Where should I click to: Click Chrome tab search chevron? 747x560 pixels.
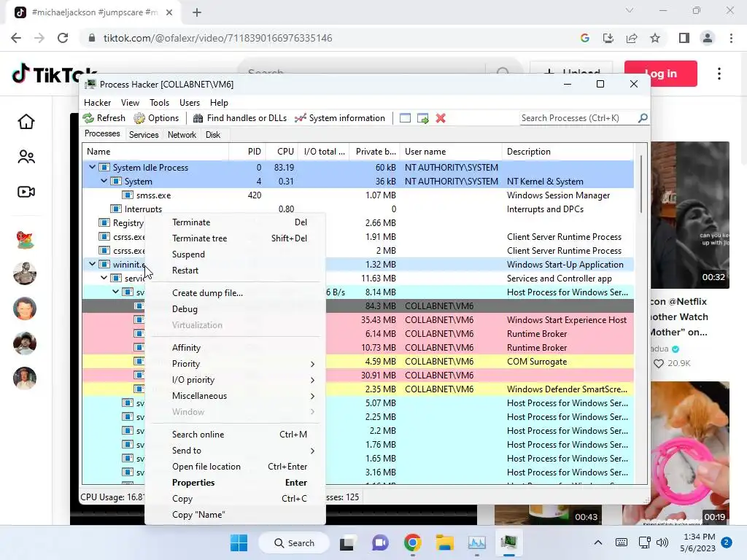(630, 10)
